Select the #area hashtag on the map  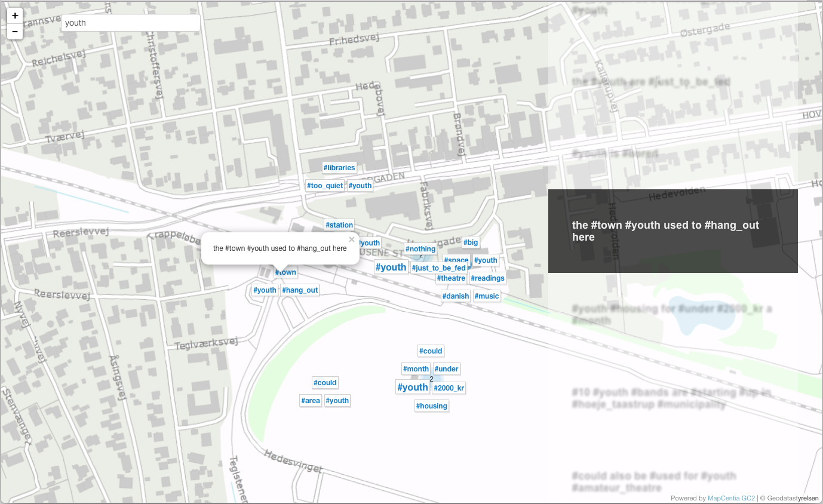[311, 401]
